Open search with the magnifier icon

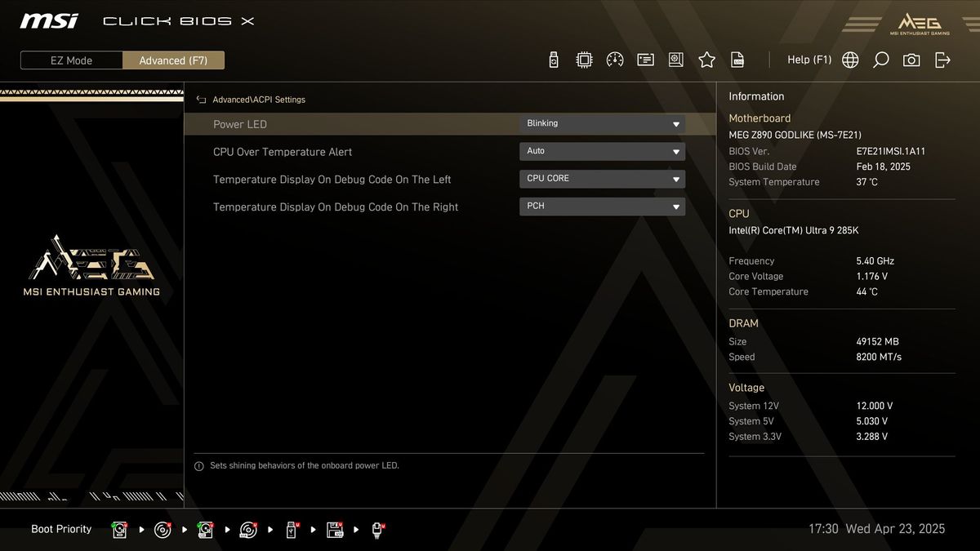[x=880, y=60]
